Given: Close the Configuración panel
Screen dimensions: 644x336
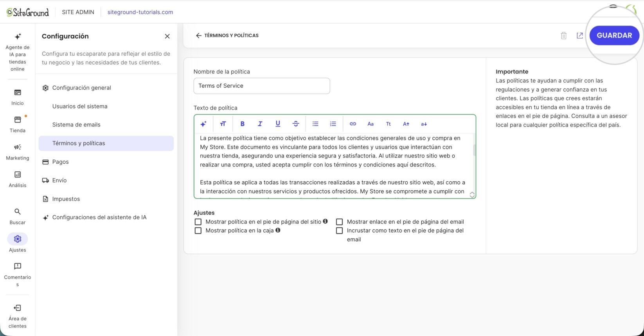Looking at the screenshot, I should pos(167,36).
